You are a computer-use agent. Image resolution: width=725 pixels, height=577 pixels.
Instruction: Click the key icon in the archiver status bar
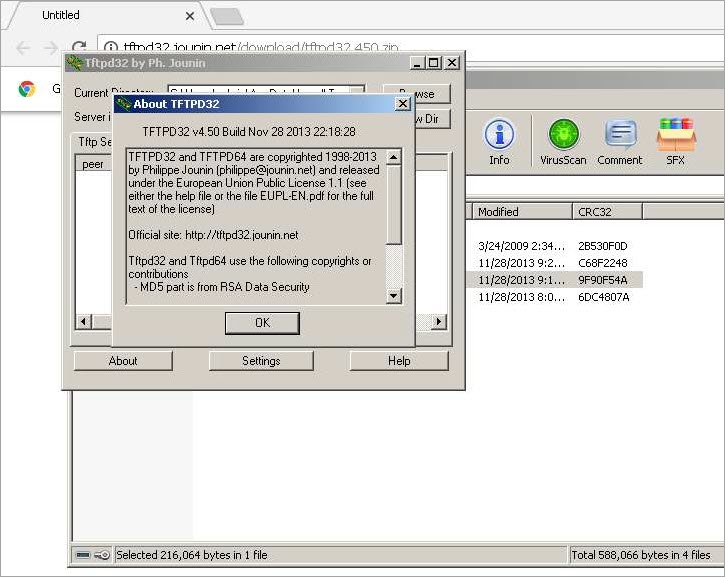[x=102, y=555]
